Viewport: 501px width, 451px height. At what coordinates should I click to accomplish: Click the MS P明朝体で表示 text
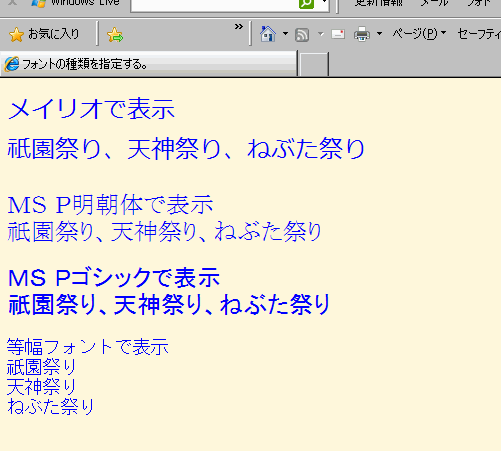[x=110, y=205]
